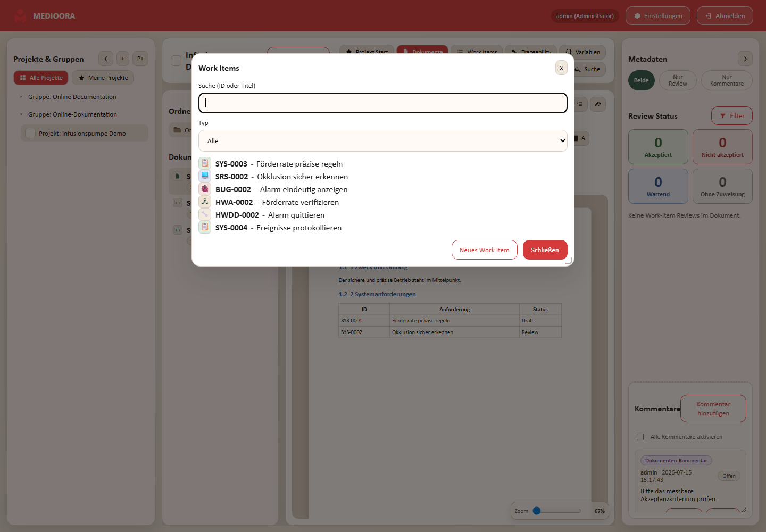Focus the Suche ID oder Titel field
Image resolution: width=766 pixels, height=532 pixels.
click(383, 103)
